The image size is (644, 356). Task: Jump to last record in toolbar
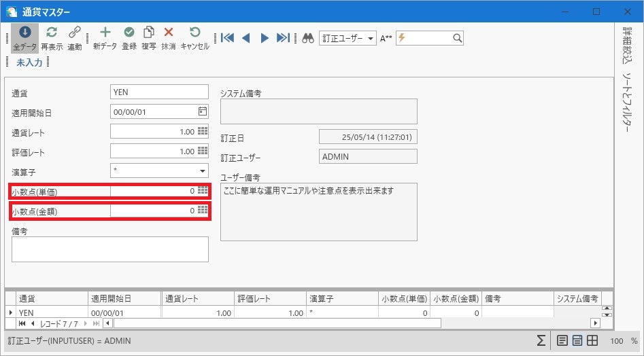(283, 38)
